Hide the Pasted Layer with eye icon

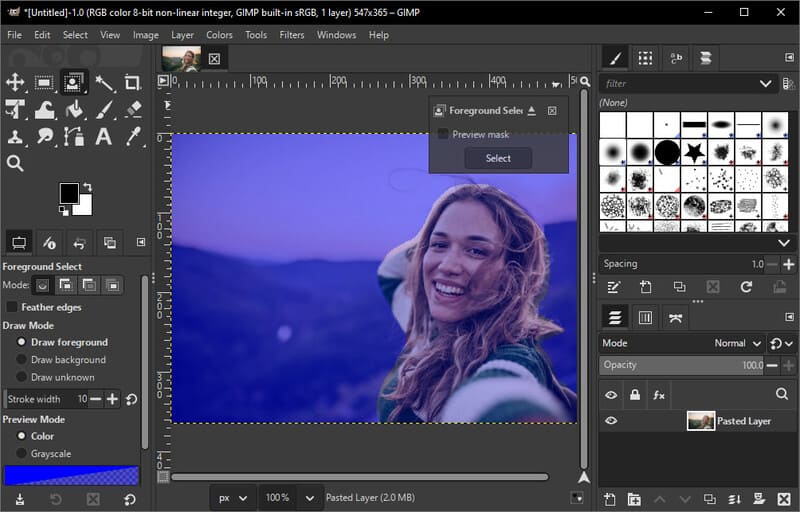coord(611,421)
